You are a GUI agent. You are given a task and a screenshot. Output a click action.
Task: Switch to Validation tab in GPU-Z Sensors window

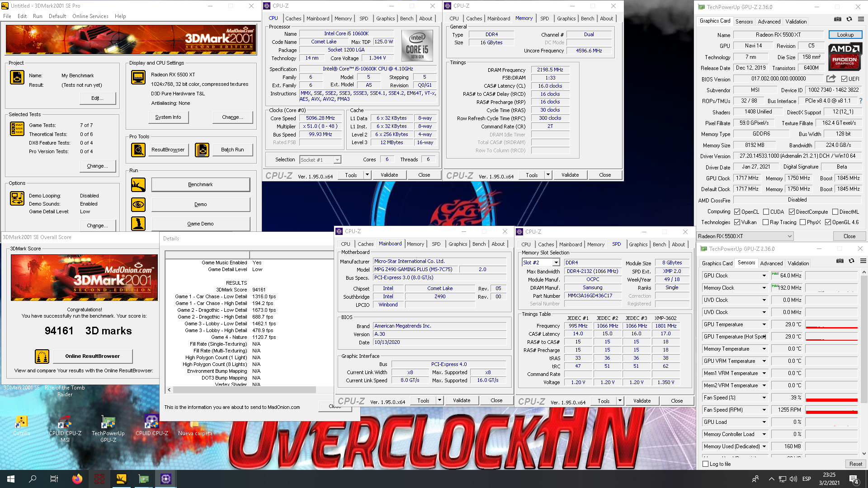click(798, 263)
